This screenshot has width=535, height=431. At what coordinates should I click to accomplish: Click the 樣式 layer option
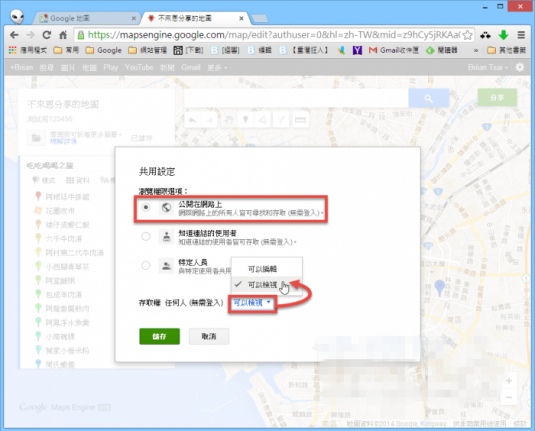point(43,180)
